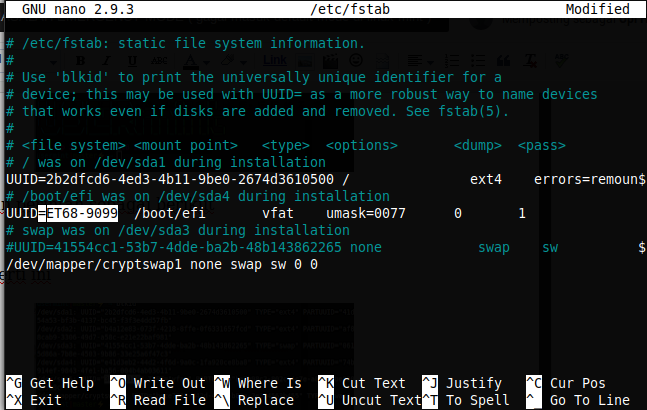Click the Bold icon in the background editor
The height and width of the screenshot is (410, 647).
80,61
